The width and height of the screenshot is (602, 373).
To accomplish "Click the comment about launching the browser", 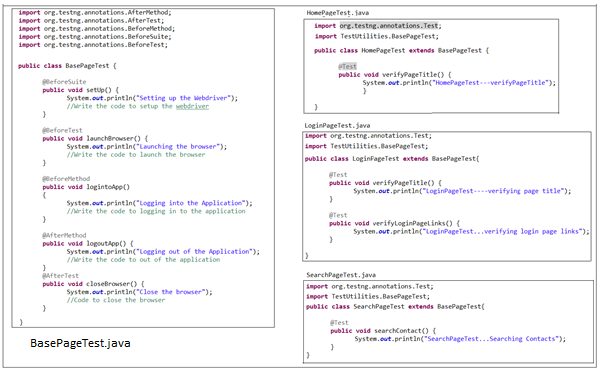I will [136, 154].
